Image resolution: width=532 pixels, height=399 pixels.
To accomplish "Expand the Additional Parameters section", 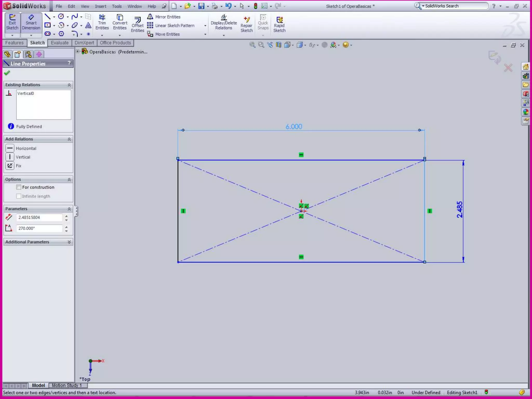I will pos(69,242).
